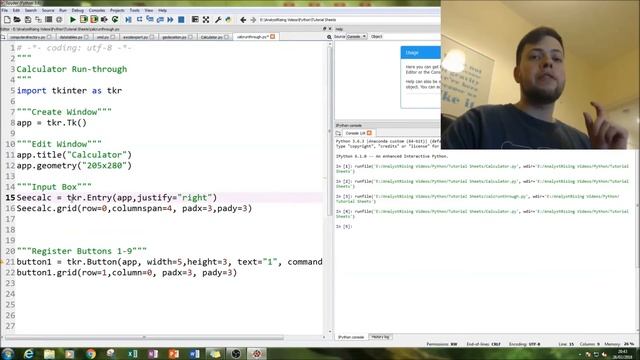Screen dimensions: 640x360
Task: Open Excel from the taskbar
Action: point(132,354)
